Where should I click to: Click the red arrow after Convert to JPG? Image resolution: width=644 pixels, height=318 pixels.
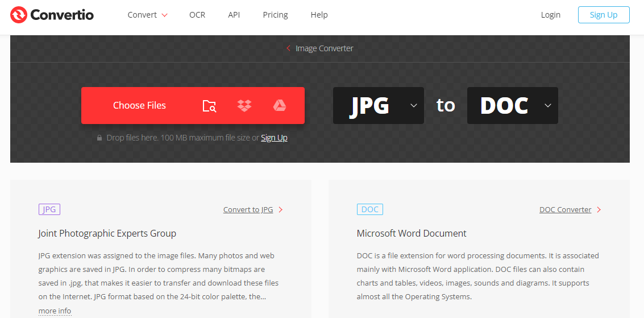tap(281, 209)
